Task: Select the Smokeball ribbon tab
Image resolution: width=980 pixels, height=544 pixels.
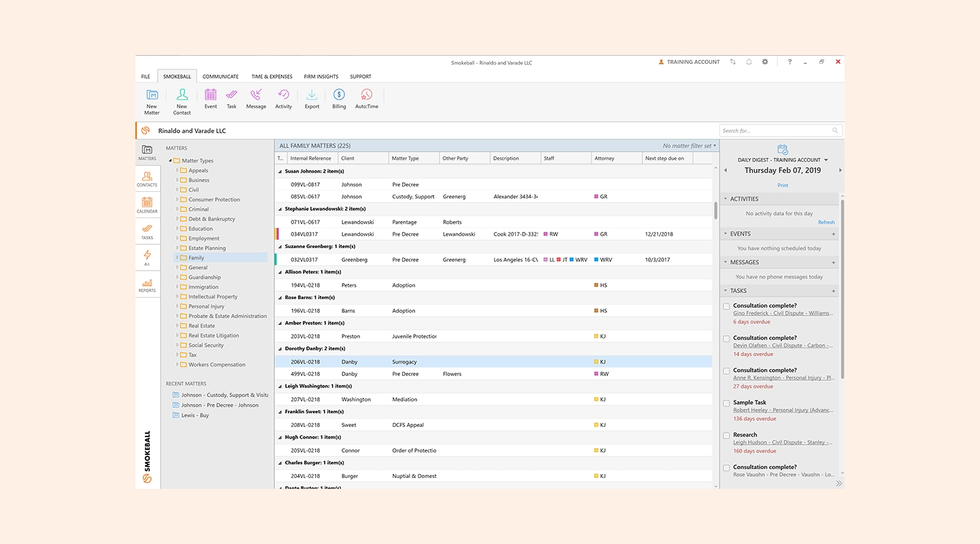Action: coord(177,77)
